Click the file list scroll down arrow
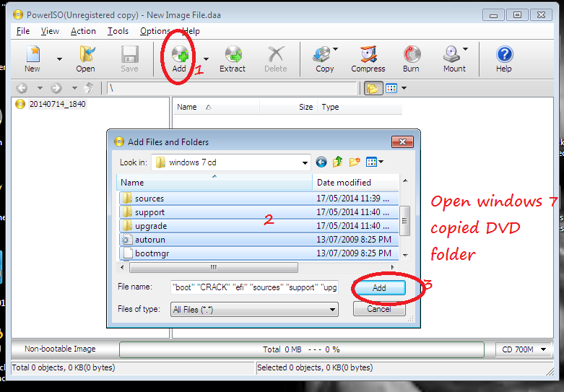This screenshot has height=392, width=564. click(405, 256)
